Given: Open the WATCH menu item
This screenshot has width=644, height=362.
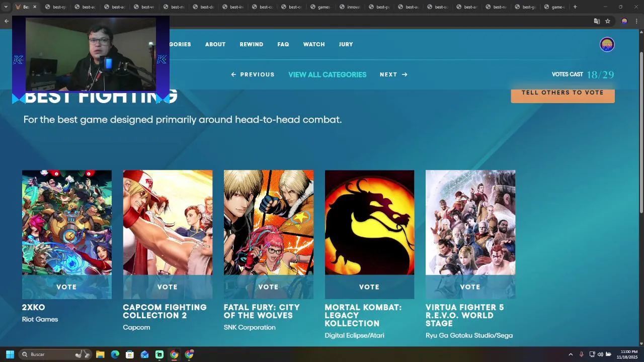Looking at the screenshot, I should click(314, 44).
